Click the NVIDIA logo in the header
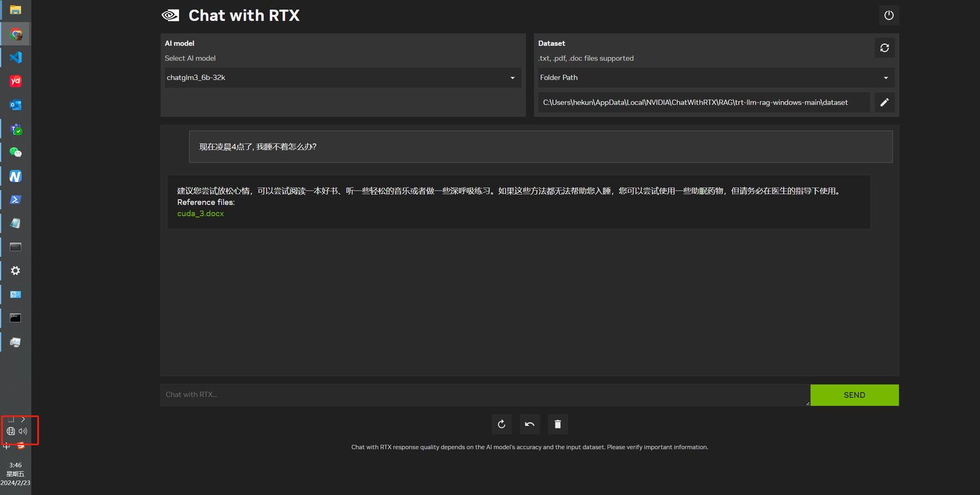 click(169, 14)
